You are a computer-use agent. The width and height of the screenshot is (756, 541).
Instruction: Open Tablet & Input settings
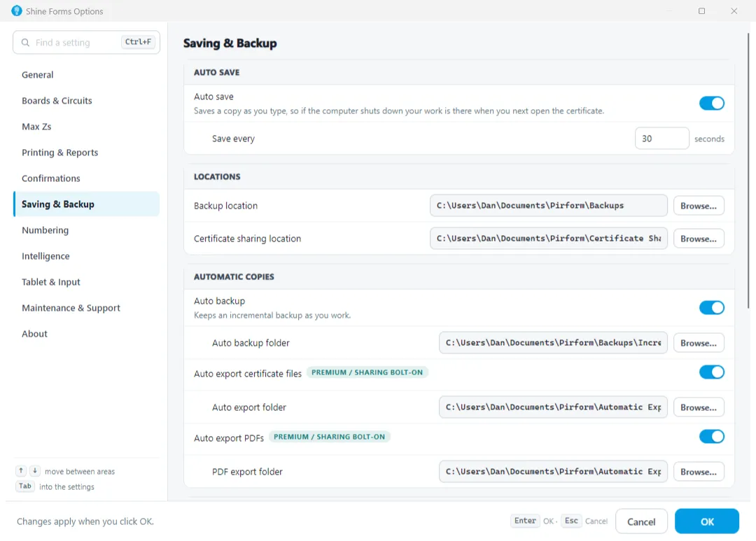pyautogui.click(x=86, y=282)
